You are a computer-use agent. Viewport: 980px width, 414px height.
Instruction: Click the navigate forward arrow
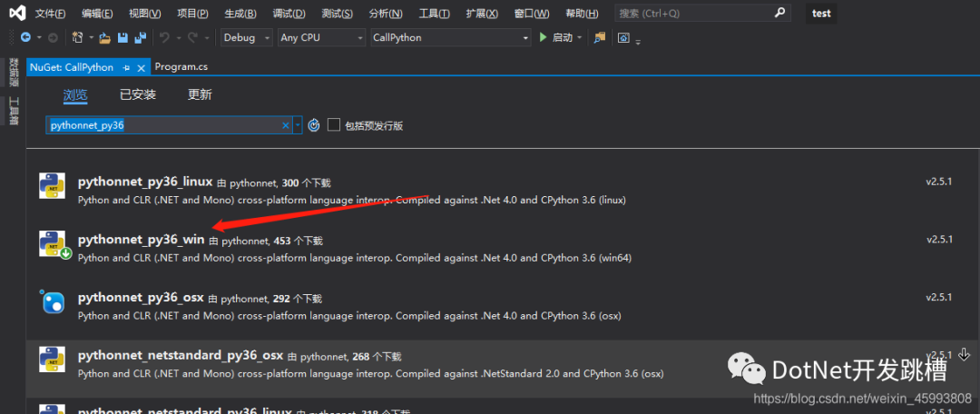click(x=53, y=37)
